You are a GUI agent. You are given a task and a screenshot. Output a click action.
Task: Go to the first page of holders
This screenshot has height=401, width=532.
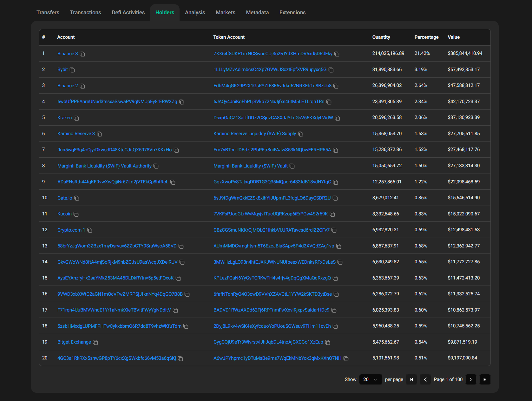[x=411, y=379]
